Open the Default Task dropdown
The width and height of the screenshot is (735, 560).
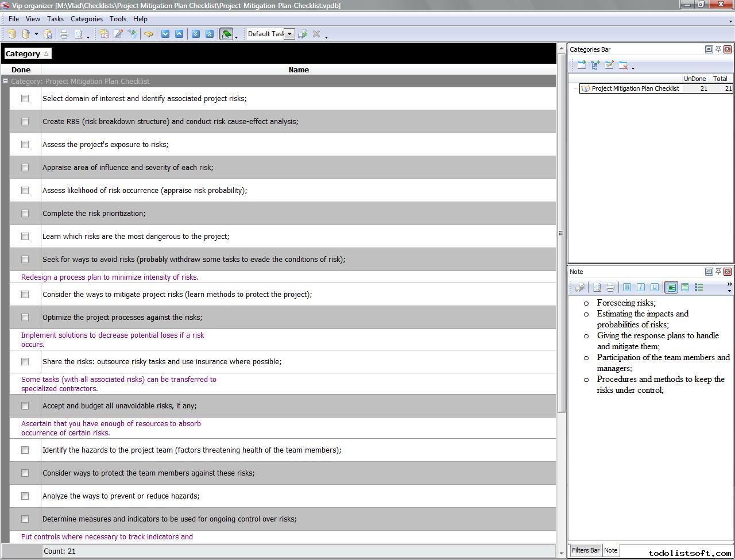click(x=289, y=34)
